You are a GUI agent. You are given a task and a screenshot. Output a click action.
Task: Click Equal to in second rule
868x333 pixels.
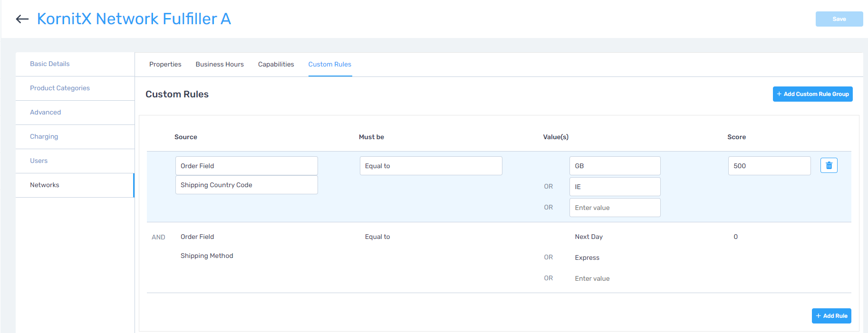point(377,237)
